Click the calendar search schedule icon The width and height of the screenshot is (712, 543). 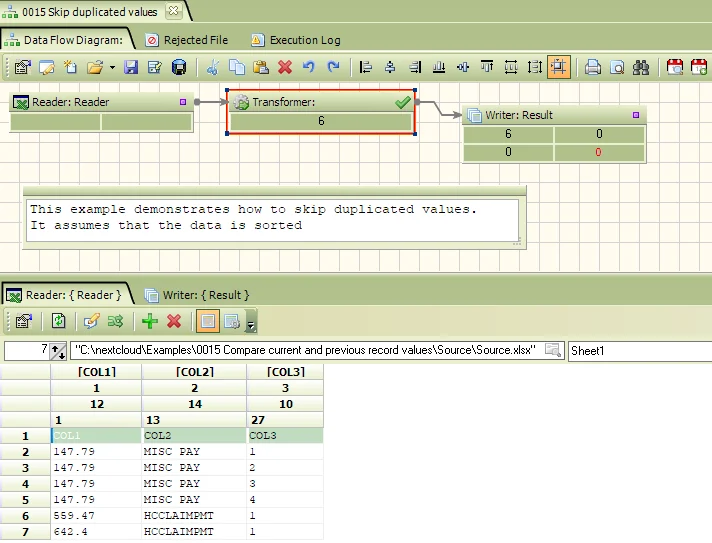[x=675, y=68]
